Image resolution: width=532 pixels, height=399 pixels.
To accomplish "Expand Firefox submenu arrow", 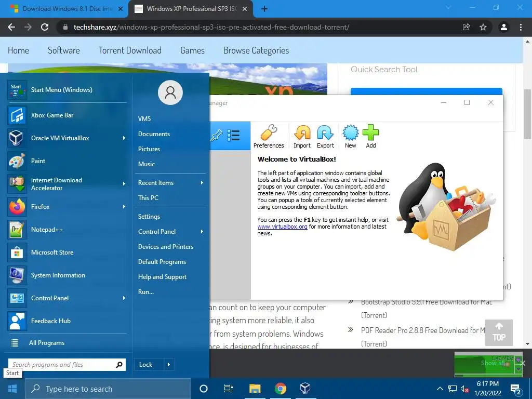I will (124, 207).
